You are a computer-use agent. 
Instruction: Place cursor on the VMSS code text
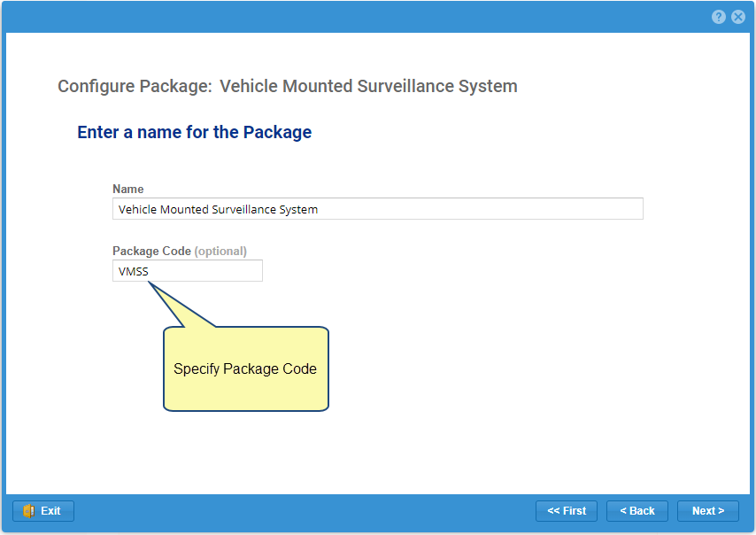coord(134,271)
